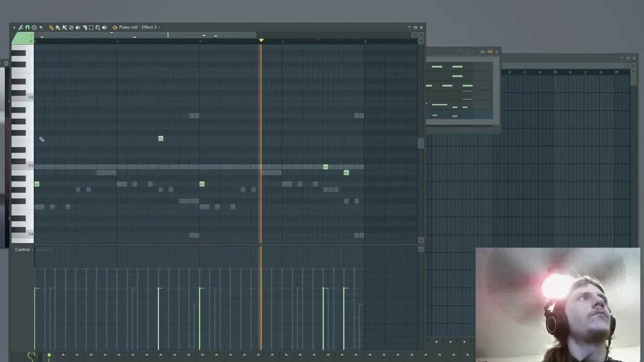Click the C4 piano key

23,234
